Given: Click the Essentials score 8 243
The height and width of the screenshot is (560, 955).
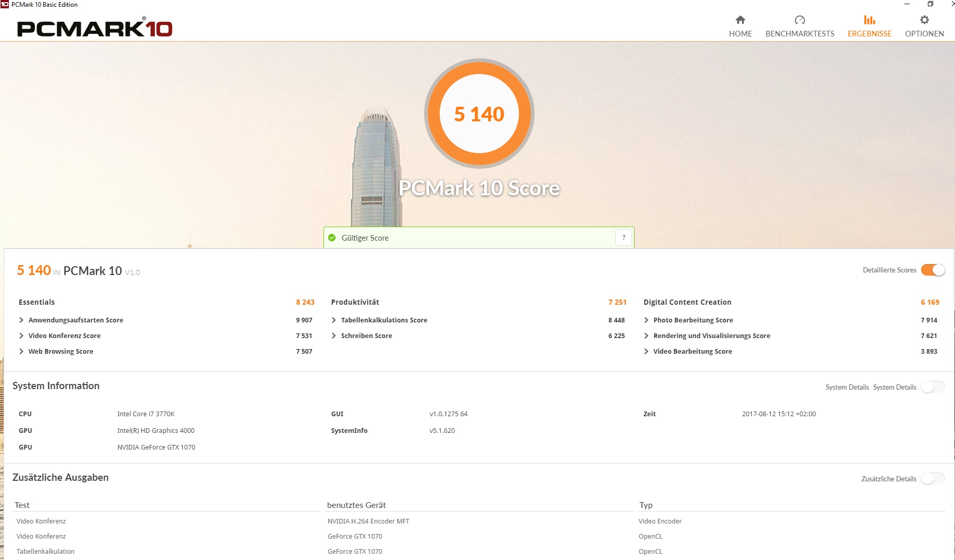Looking at the screenshot, I should point(305,302).
